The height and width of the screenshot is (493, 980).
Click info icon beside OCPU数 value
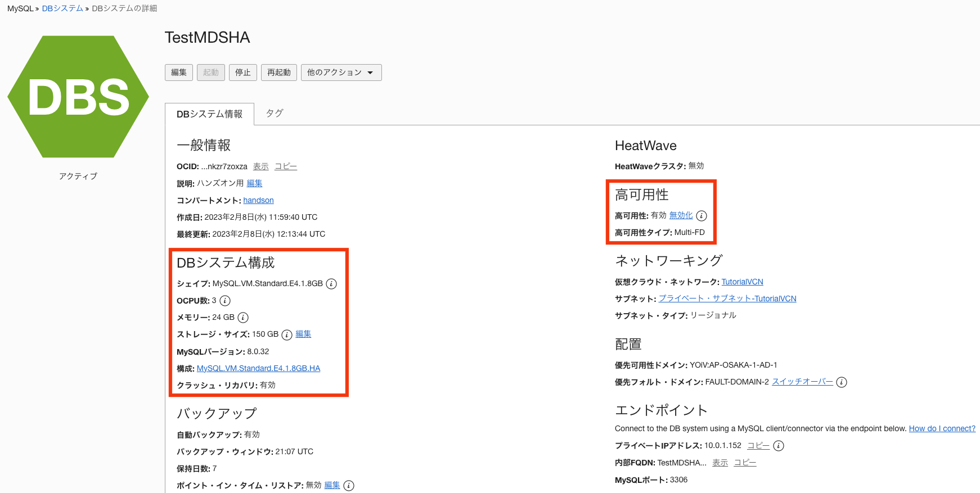225,301
